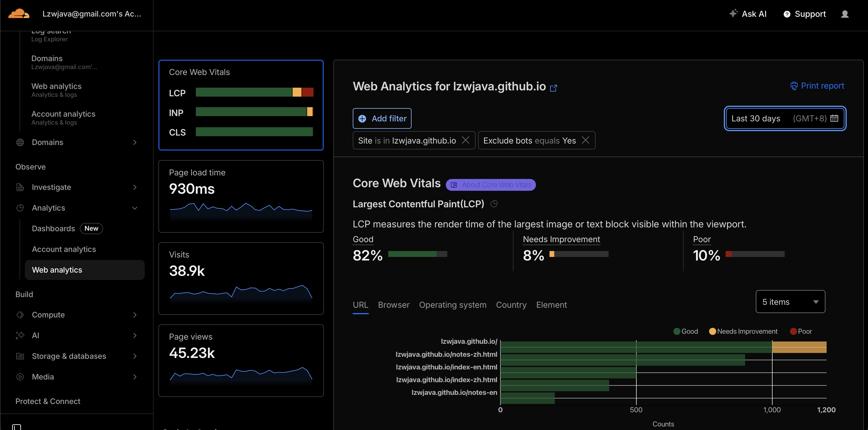
Task: Click the Compute diamond icon
Action: coord(20,315)
